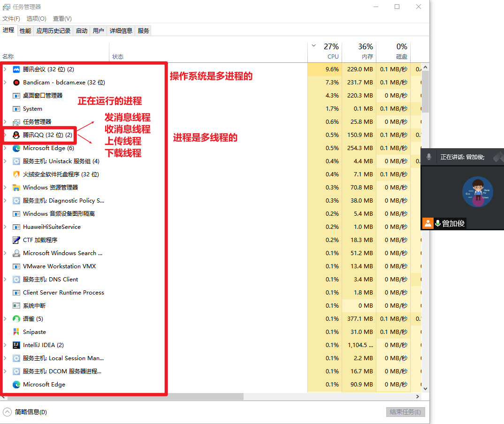This screenshot has height=424, width=504.
Task: Sort by the 内存 column header
Action: tap(359, 52)
